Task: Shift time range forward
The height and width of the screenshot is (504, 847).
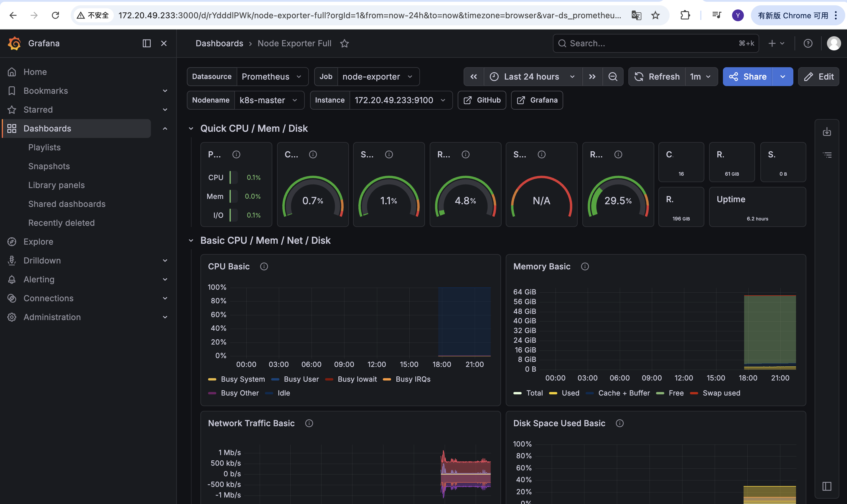Action: (x=592, y=76)
